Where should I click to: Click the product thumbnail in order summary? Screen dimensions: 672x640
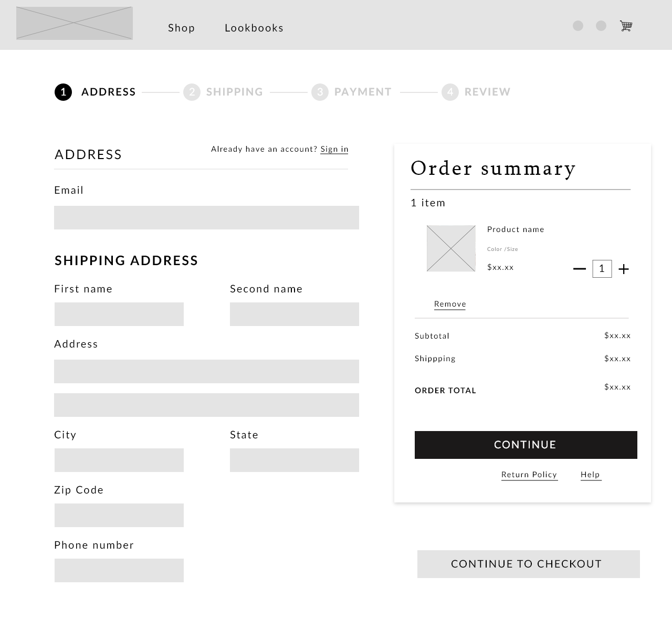(451, 248)
